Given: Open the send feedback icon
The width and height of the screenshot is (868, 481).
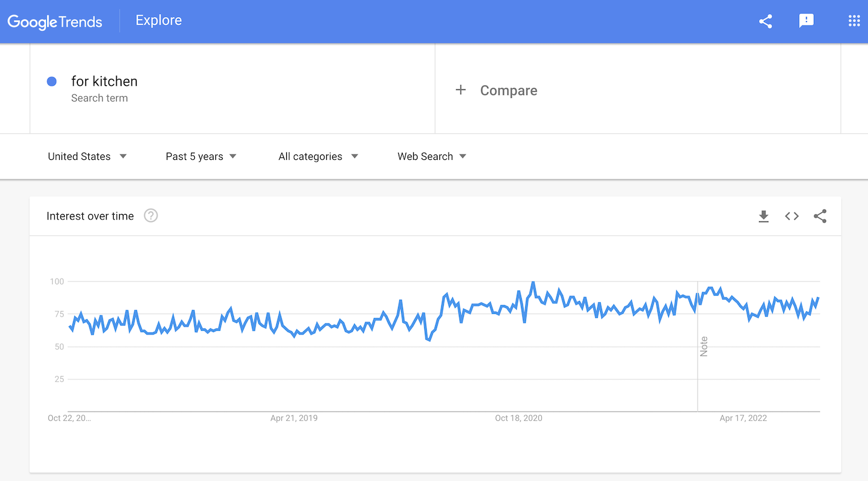Looking at the screenshot, I should coord(807,21).
